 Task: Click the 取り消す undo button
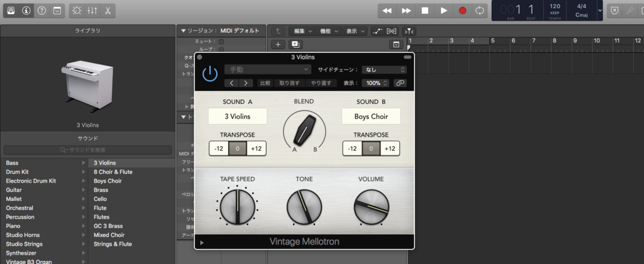point(289,83)
